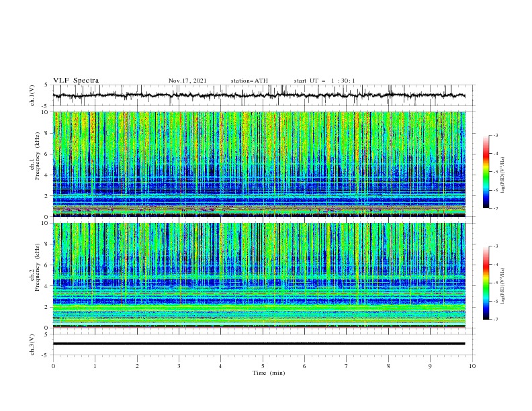
Task: Click the '10' kHz tick of ch.2 spectrogram
Action: (x=46, y=223)
